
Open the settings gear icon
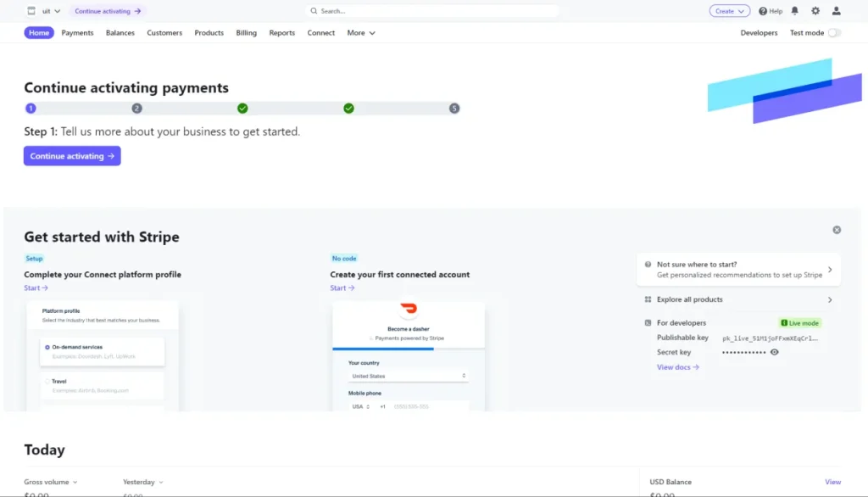point(815,11)
